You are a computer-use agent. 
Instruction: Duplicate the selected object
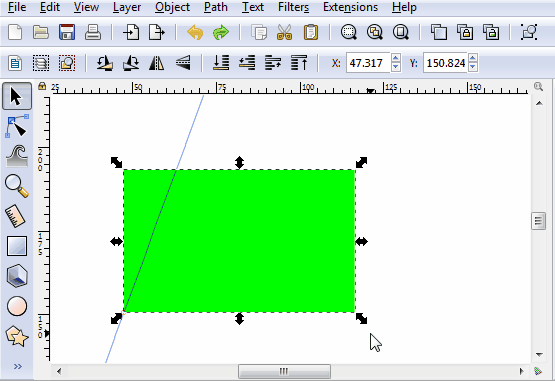pyautogui.click(x=439, y=33)
